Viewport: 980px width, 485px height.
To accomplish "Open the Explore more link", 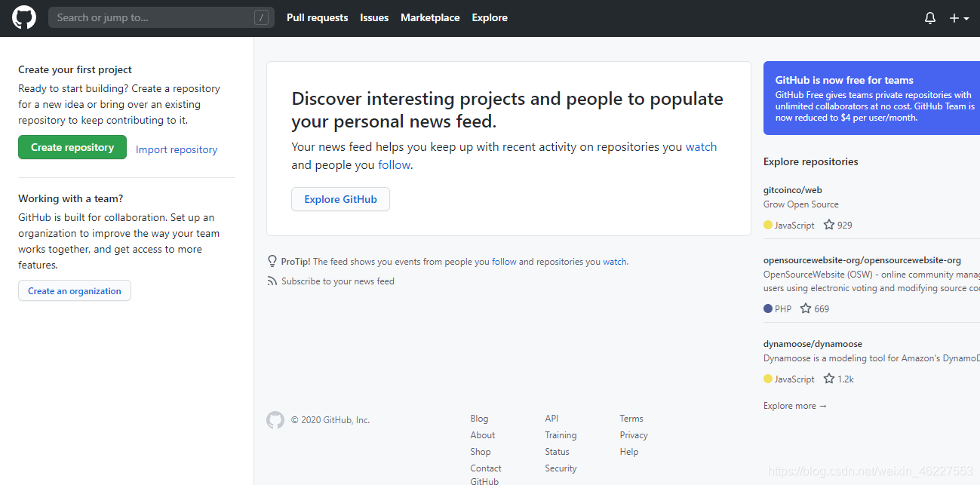I will pyautogui.click(x=795, y=406).
